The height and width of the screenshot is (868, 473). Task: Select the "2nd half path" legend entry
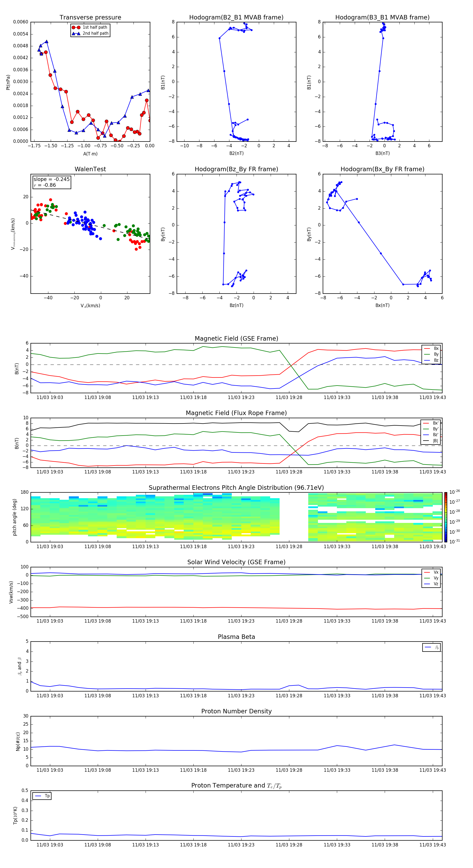click(x=90, y=33)
